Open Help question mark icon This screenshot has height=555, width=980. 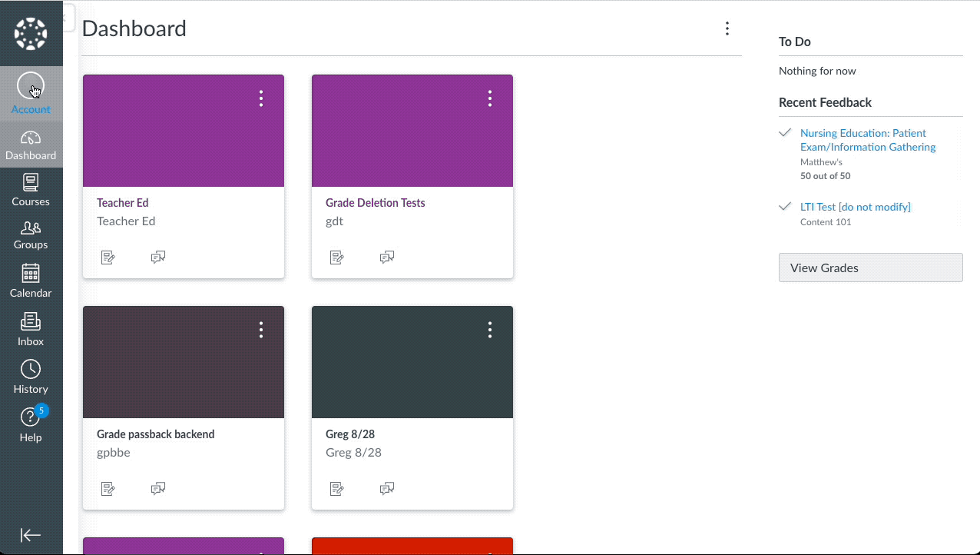[30, 417]
